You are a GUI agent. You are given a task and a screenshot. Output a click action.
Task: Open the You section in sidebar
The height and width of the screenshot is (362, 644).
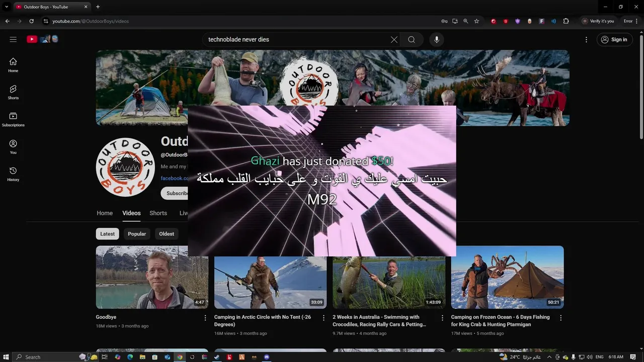click(x=13, y=147)
